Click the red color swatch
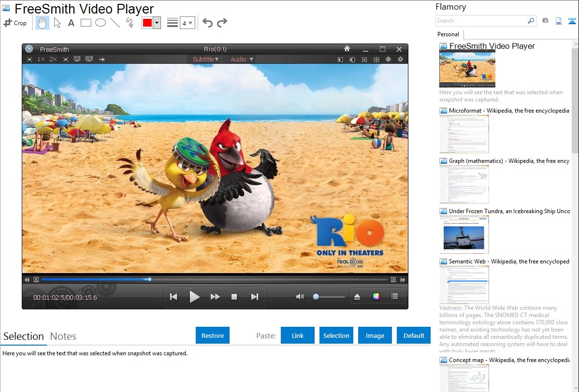 click(x=147, y=23)
